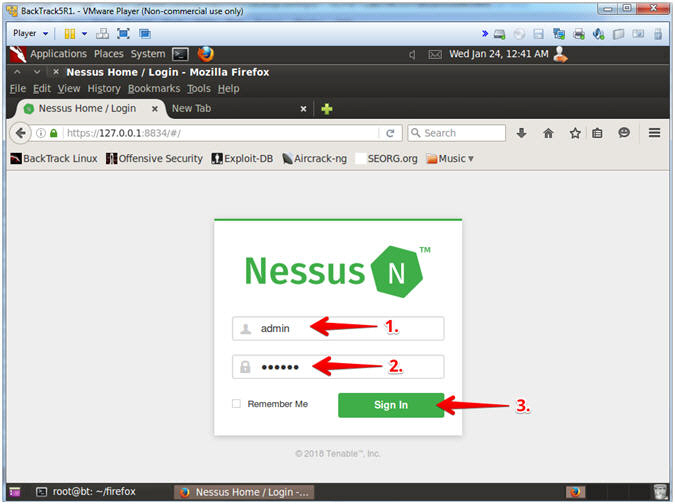Expand the VMware power options arrow

[x=84, y=34]
